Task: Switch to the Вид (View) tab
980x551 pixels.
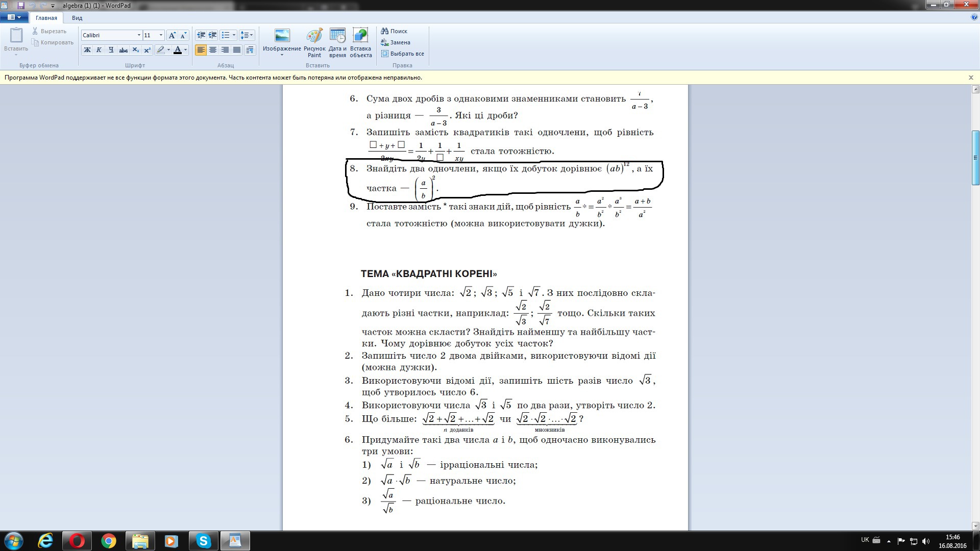Action: (x=77, y=18)
